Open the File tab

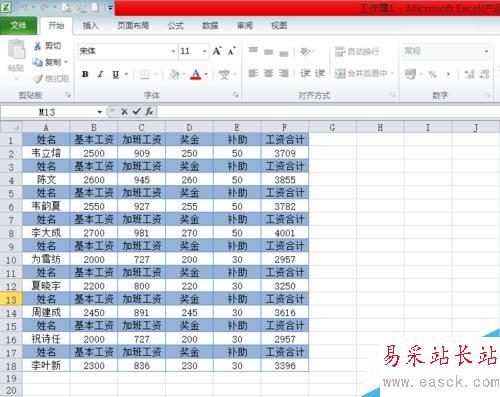point(18,25)
